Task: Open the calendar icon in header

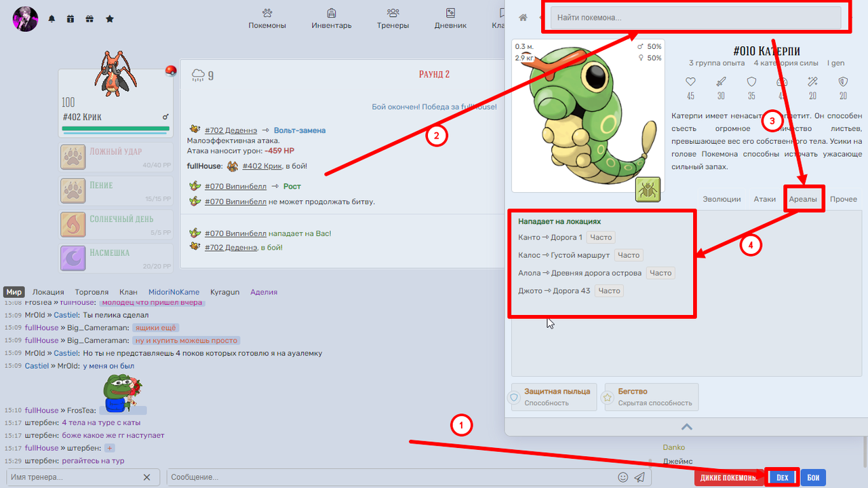Action: point(71,19)
